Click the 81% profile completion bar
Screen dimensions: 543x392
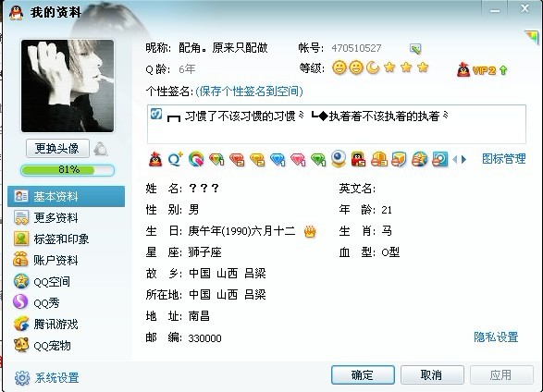click(68, 170)
